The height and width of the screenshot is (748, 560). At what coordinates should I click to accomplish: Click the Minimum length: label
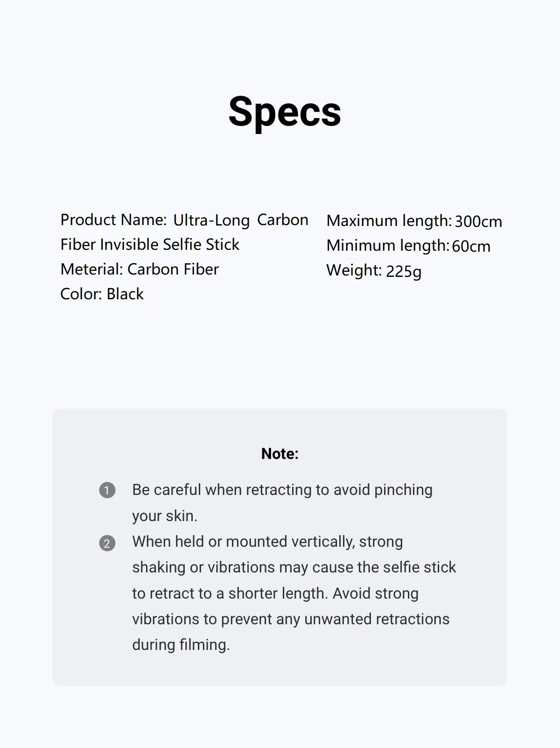[388, 246]
